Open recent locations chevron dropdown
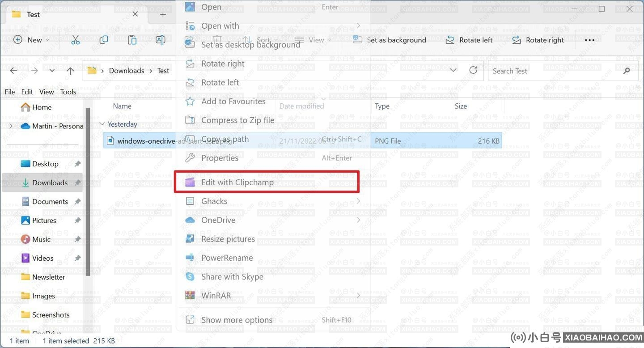This screenshot has width=644, height=348. point(52,71)
